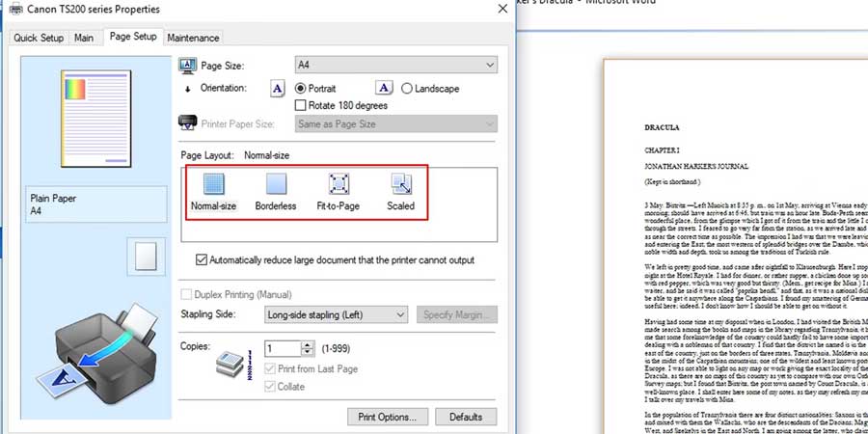Click the (1-999) copies range text
The height and width of the screenshot is (434, 868).
point(336,349)
